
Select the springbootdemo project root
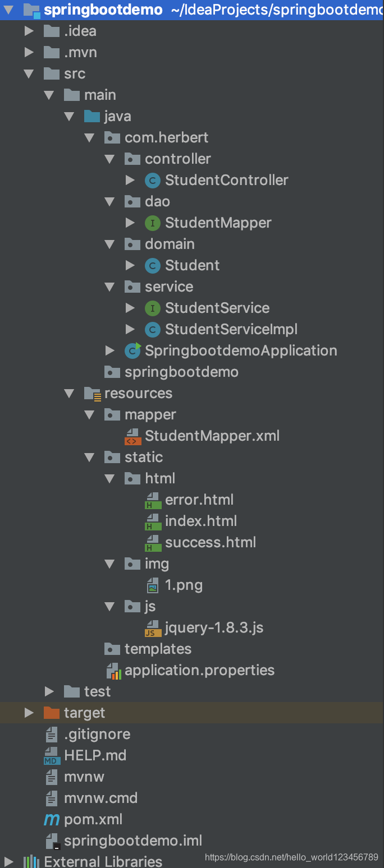pyautogui.click(x=103, y=10)
